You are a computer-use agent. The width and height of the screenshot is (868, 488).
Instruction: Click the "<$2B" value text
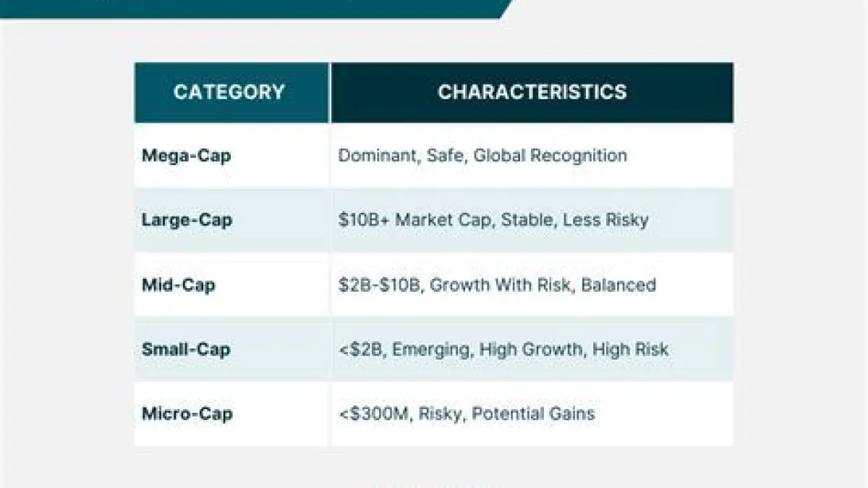point(359,349)
